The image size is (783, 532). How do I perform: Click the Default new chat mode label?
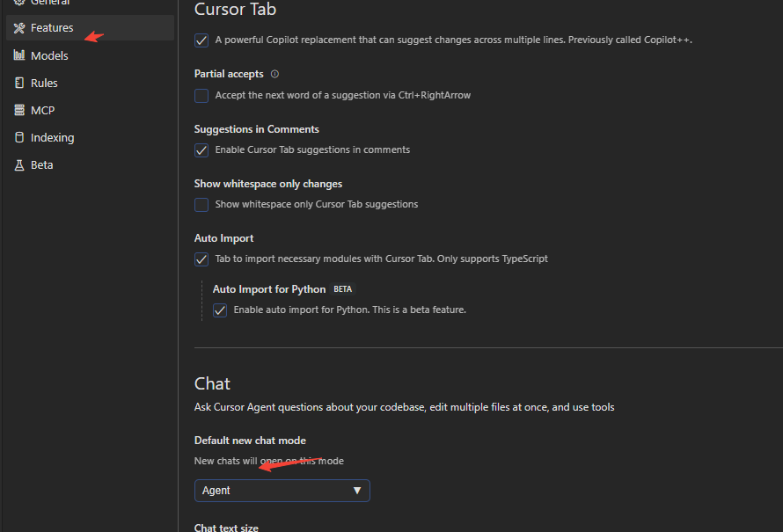click(x=250, y=441)
